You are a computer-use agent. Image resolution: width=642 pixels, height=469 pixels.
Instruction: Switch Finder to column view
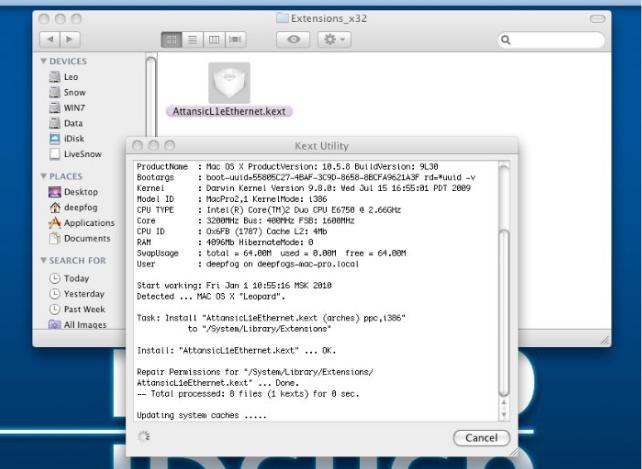(214, 40)
